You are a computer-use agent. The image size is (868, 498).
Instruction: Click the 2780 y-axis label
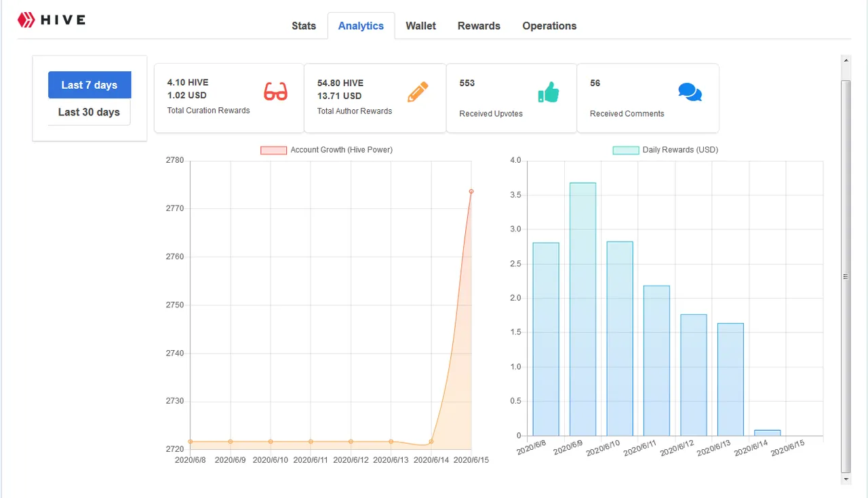pyautogui.click(x=175, y=160)
